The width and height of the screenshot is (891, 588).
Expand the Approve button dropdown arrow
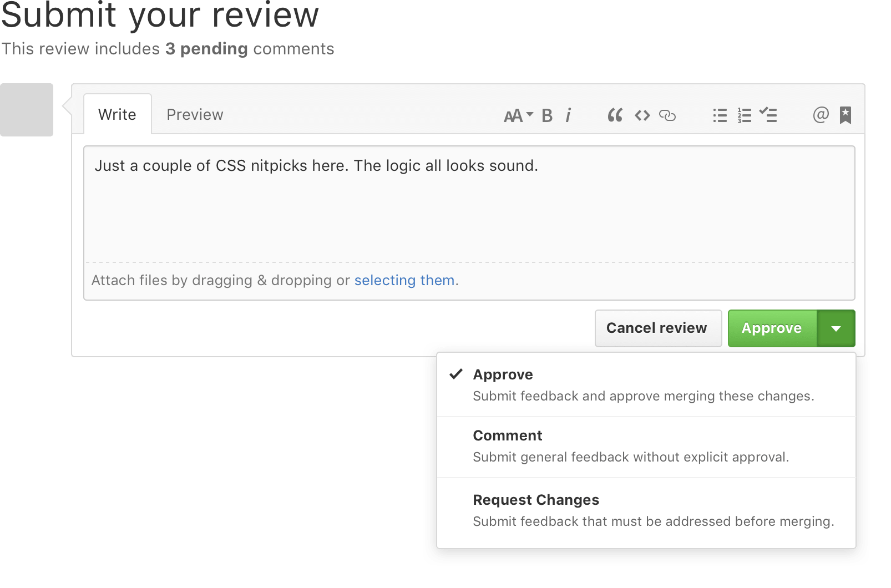point(836,328)
